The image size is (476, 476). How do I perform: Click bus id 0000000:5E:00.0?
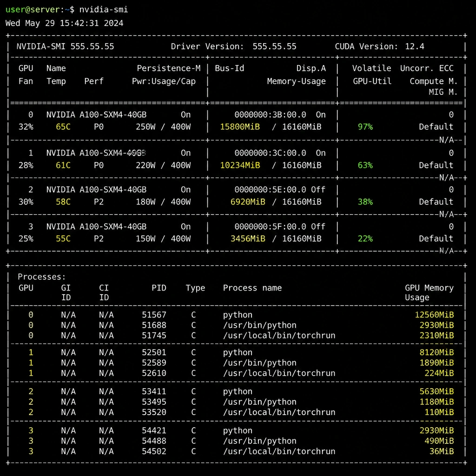[x=270, y=190]
